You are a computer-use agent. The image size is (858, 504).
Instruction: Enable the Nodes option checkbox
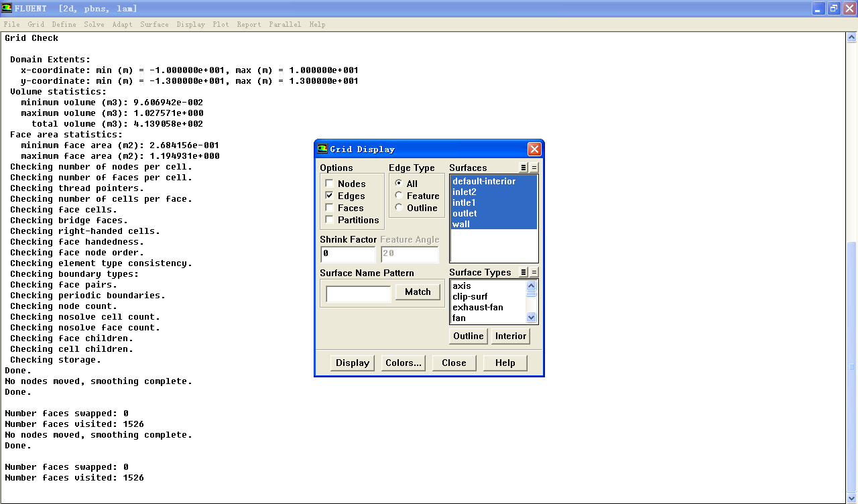tap(329, 184)
